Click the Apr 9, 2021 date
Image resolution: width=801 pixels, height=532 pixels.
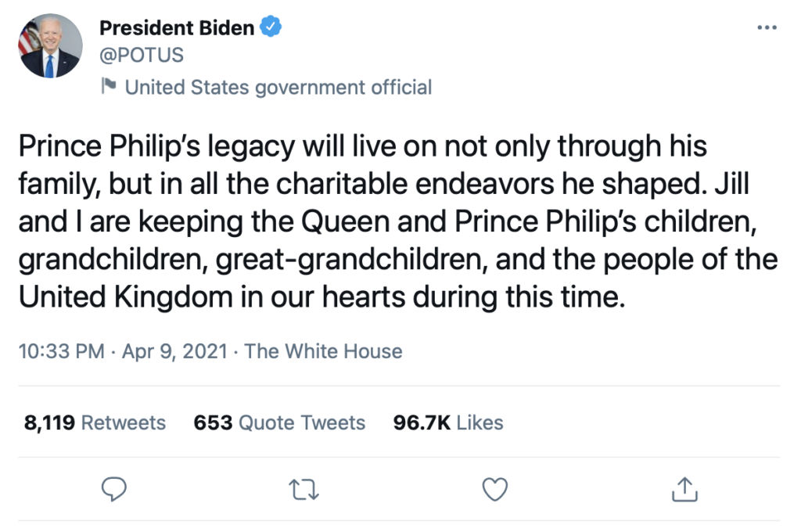tap(174, 351)
